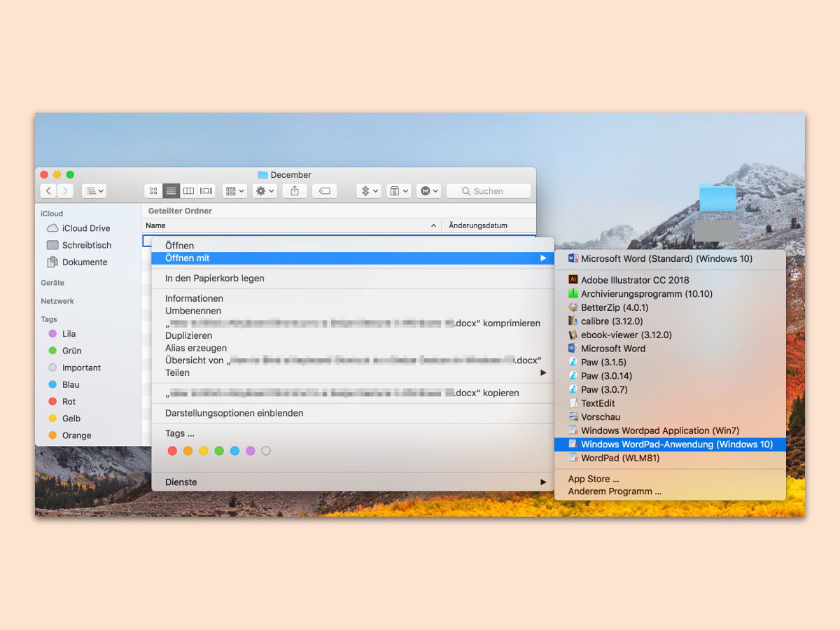Open with TextEdit
Viewport: 840px width, 630px height.
[x=670, y=403]
